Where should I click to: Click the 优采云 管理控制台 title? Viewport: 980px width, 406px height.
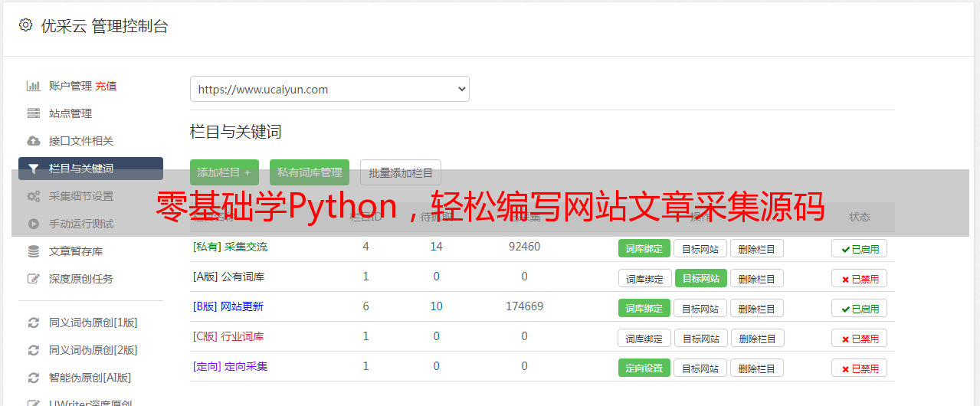(x=104, y=26)
